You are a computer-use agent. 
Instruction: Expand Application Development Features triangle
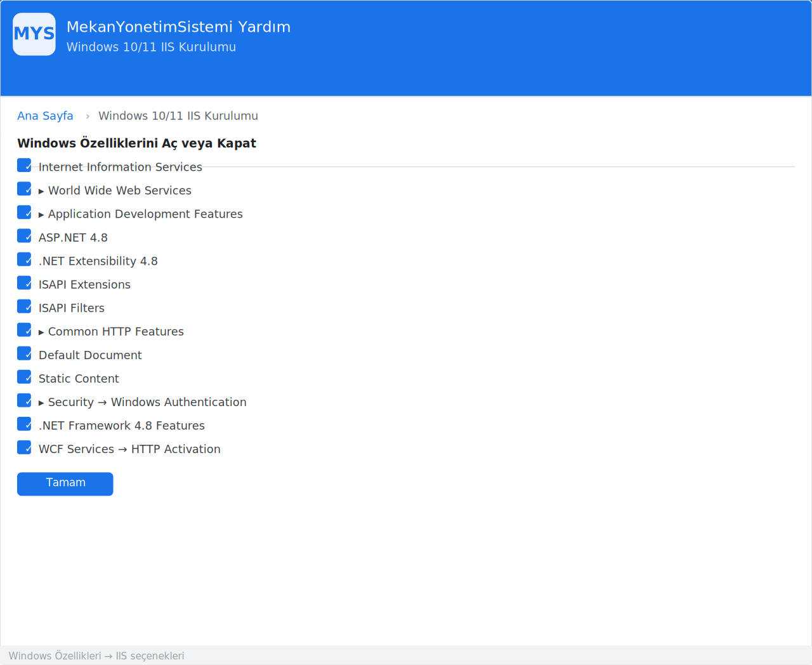(41, 214)
